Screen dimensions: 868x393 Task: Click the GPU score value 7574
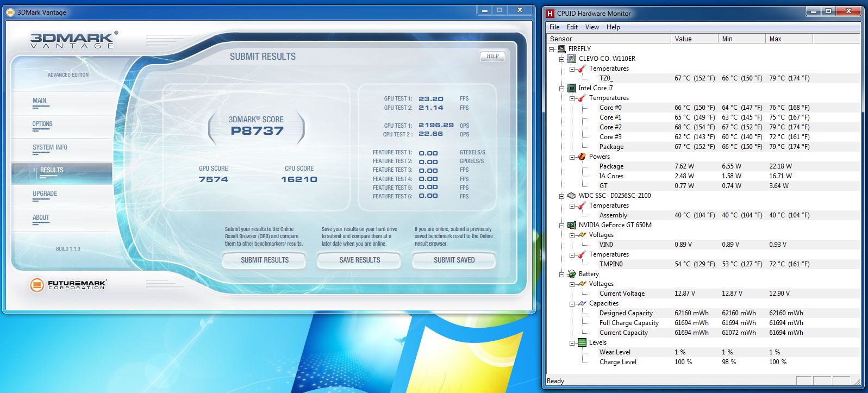click(x=214, y=179)
